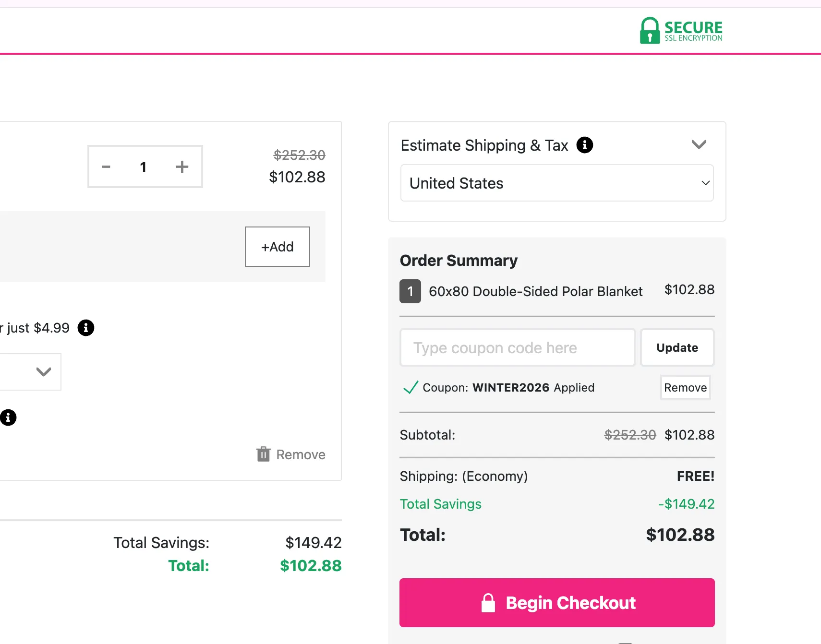
Task: Click the lone info icon above the Remove link
Action: pyautogui.click(x=8, y=417)
